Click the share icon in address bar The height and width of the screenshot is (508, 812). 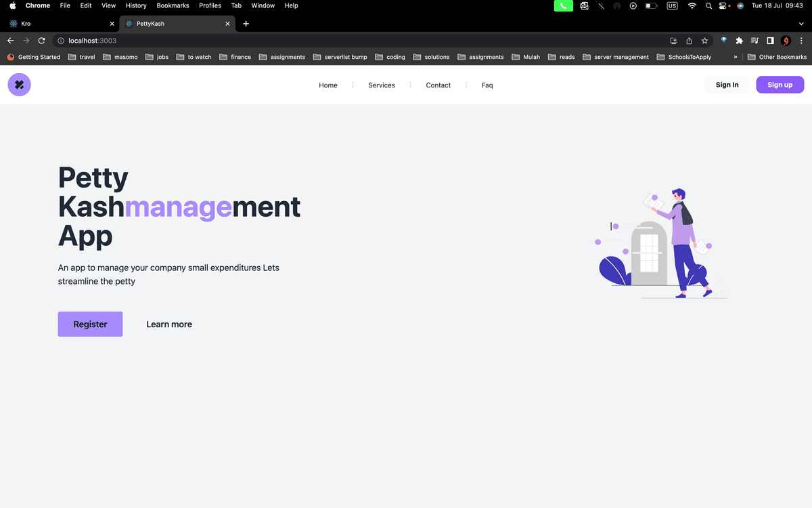point(689,41)
